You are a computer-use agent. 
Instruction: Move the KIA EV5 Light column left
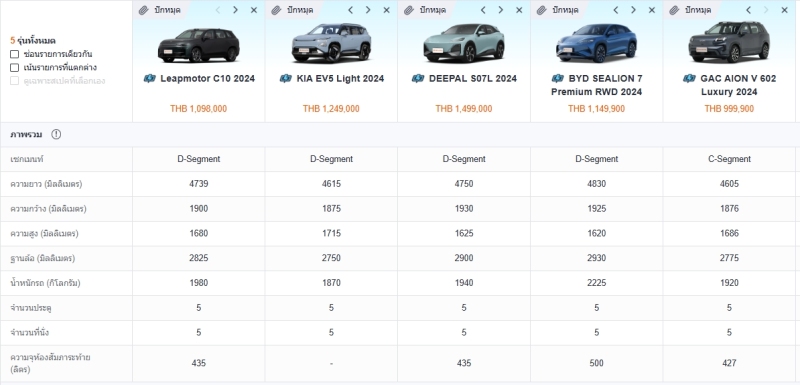coord(351,10)
